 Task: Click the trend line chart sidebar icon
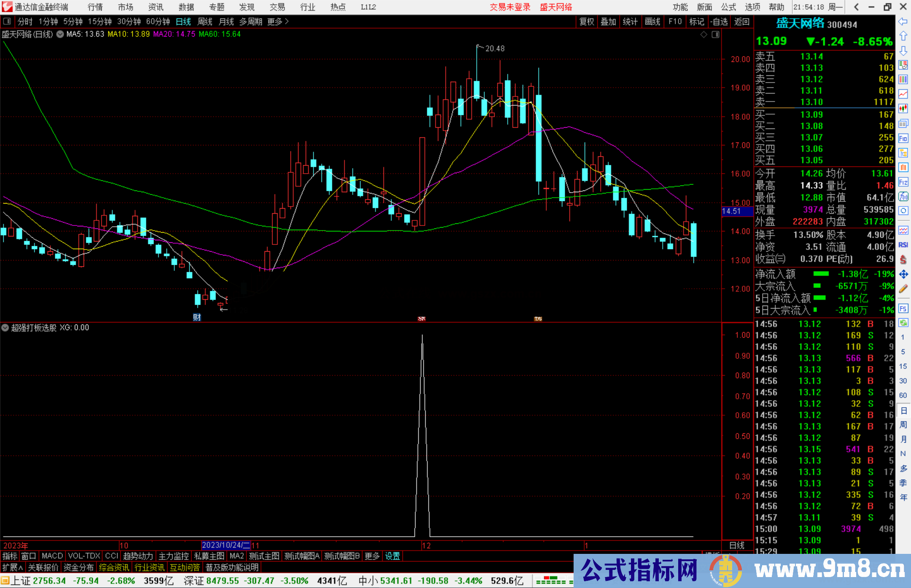[x=903, y=94]
